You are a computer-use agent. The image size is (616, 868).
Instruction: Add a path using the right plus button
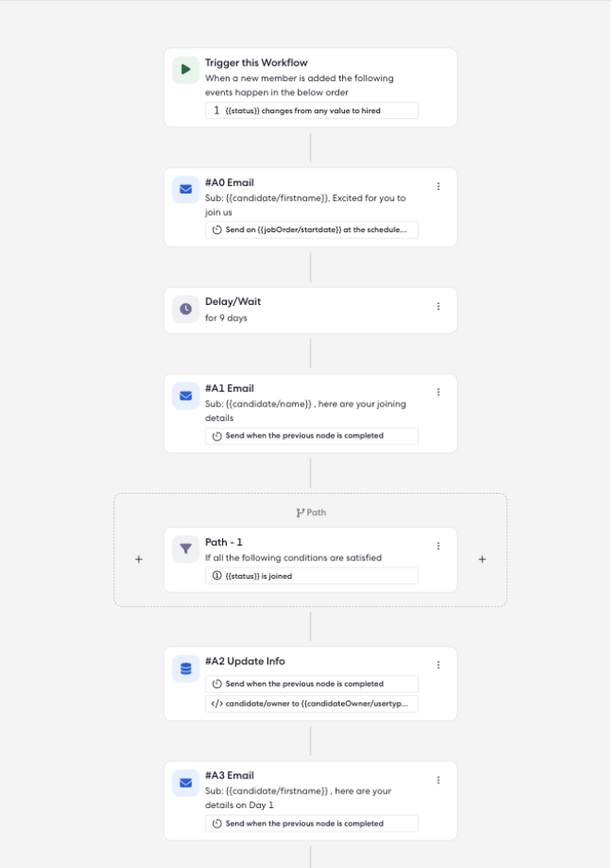tap(482, 559)
